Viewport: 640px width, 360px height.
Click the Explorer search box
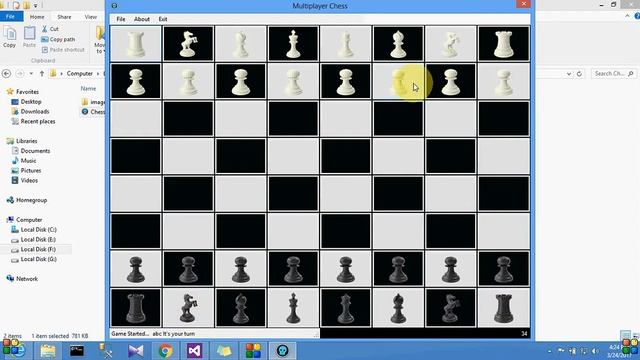[613, 73]
